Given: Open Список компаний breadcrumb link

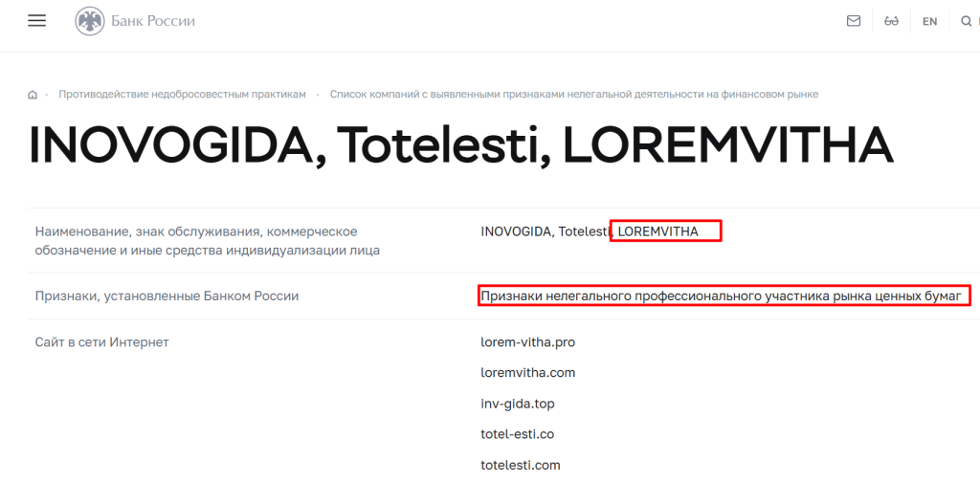Looking at the screenshot, I should coord(574,95).
